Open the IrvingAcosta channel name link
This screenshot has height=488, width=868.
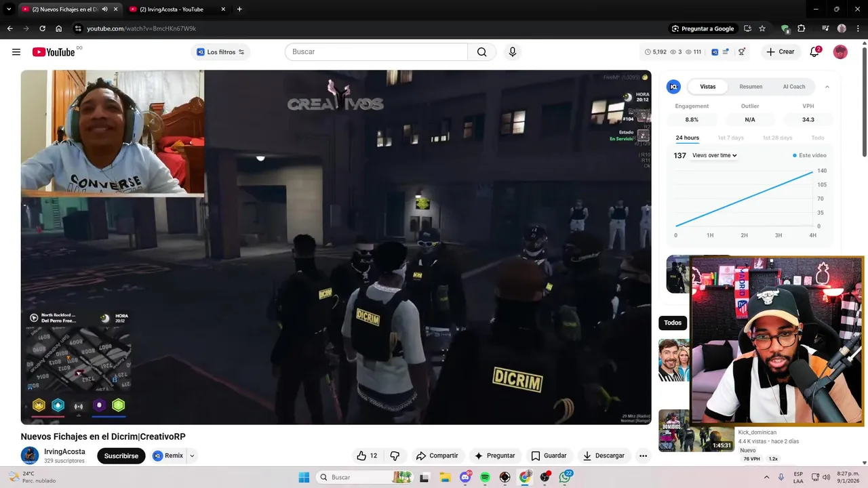pos(64,451)
